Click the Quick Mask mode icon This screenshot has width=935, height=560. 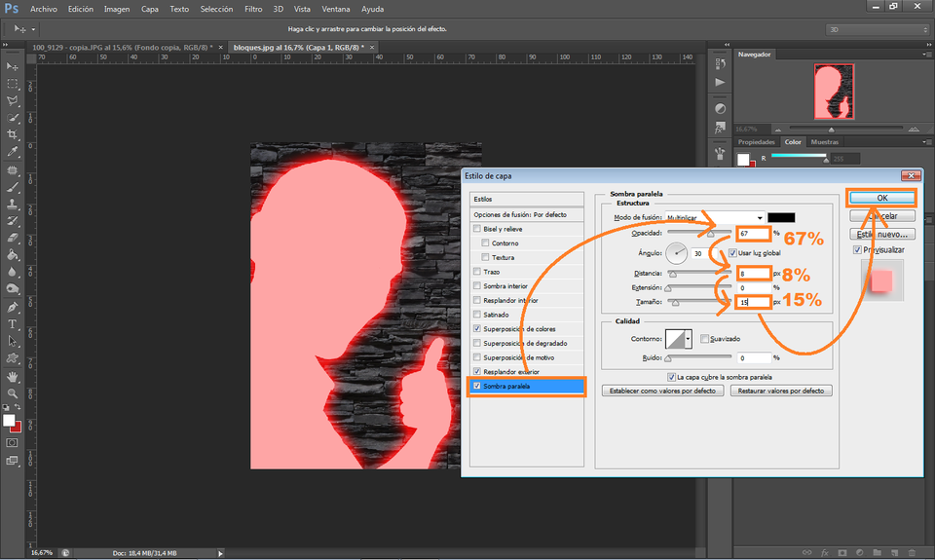coord(13,441)
